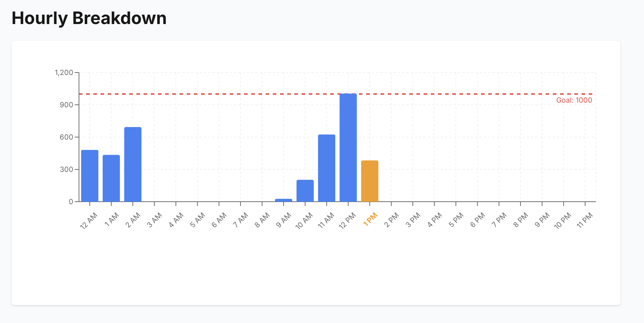Image resolution: width=644 pixels, height=323 pixels.
Task: Click the '10 PM' axis label
Action: click(563, 221)
